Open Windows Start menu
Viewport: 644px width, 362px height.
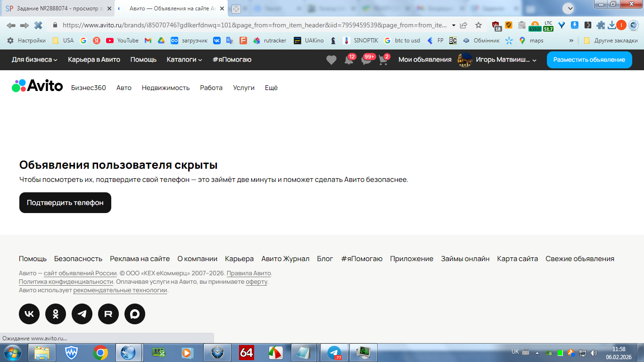coord(12,353)
